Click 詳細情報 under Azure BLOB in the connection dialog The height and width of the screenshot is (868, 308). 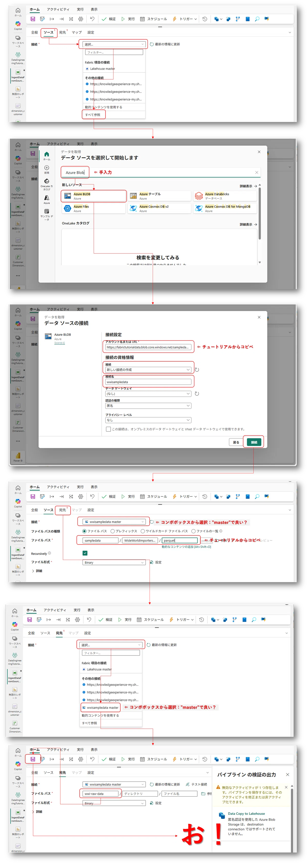(60, 343)
